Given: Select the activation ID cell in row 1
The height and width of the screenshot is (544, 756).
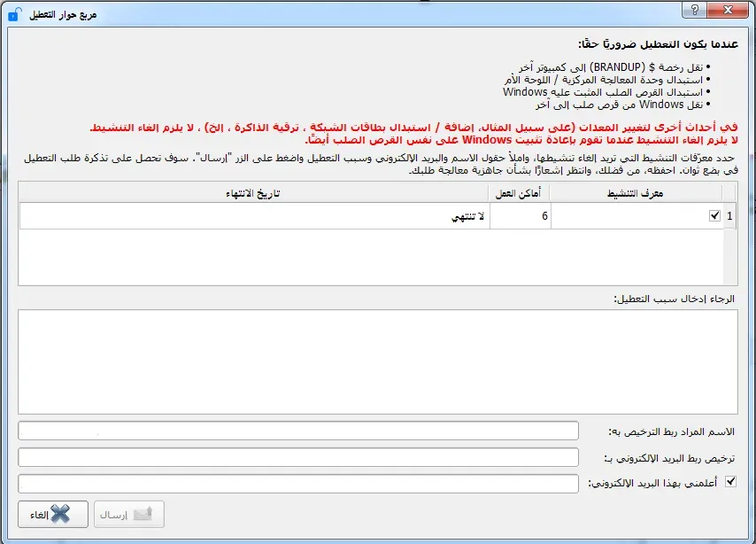Looking at the screenshot, I should [637, 215].
